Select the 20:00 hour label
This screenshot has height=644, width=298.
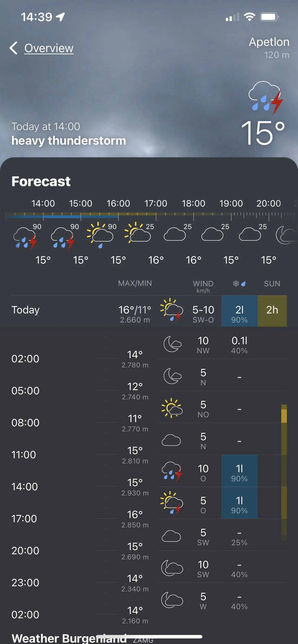(269, 203)
